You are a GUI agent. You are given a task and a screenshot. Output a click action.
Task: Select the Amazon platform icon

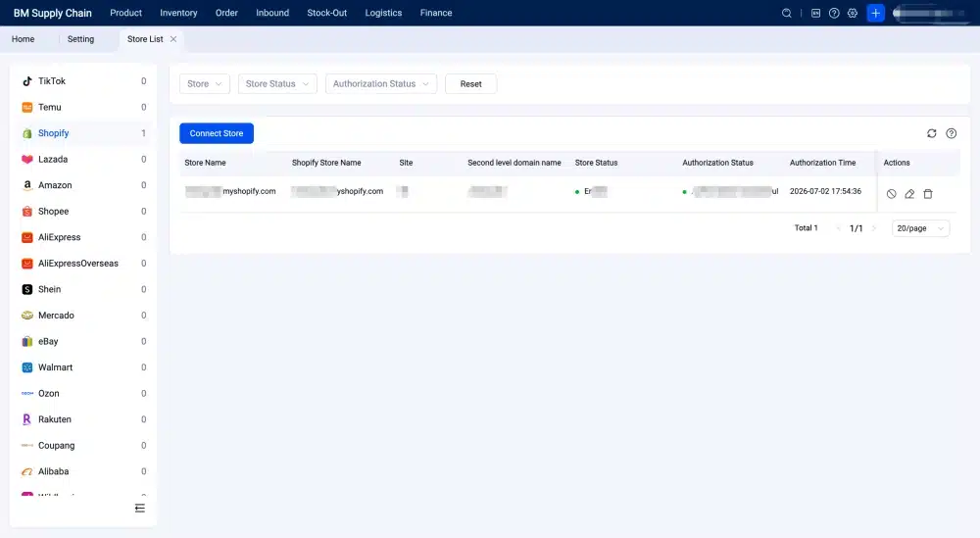26,185
